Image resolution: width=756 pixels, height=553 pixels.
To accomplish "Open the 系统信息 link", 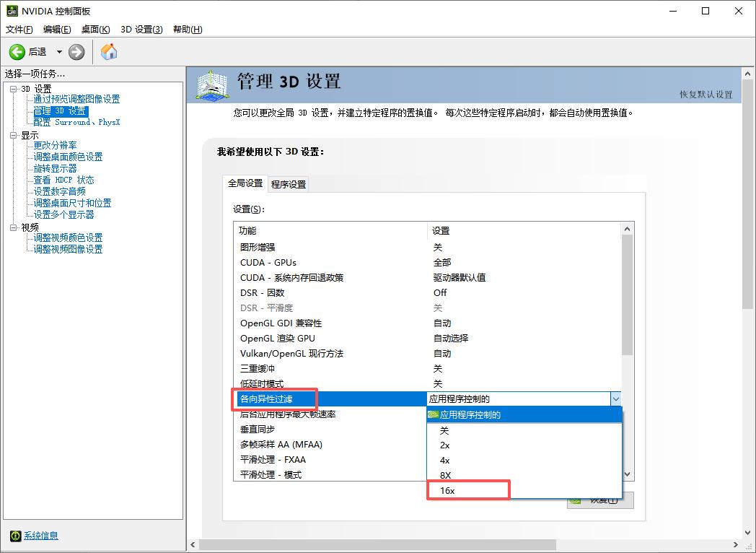I will [x=41, y=536].
